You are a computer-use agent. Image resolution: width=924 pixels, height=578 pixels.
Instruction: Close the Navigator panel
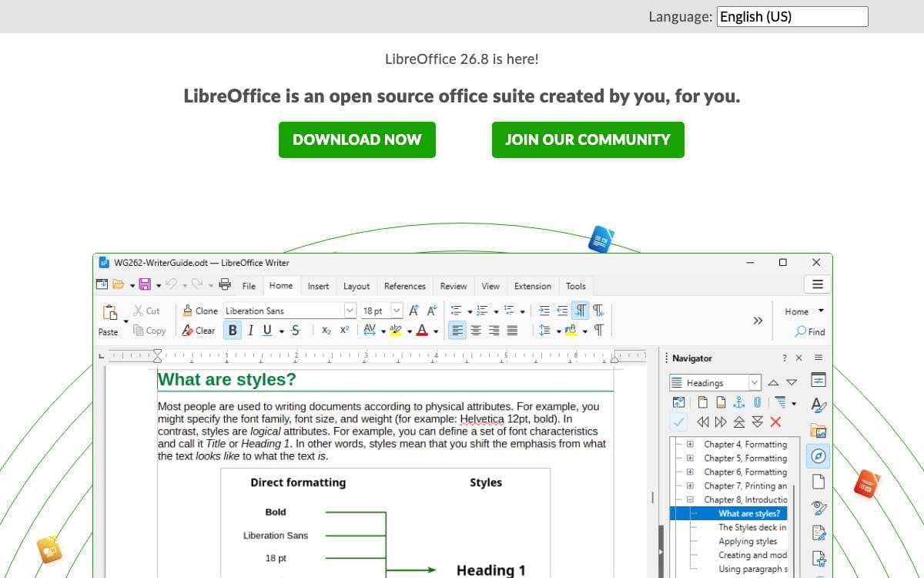click(798, 358)
